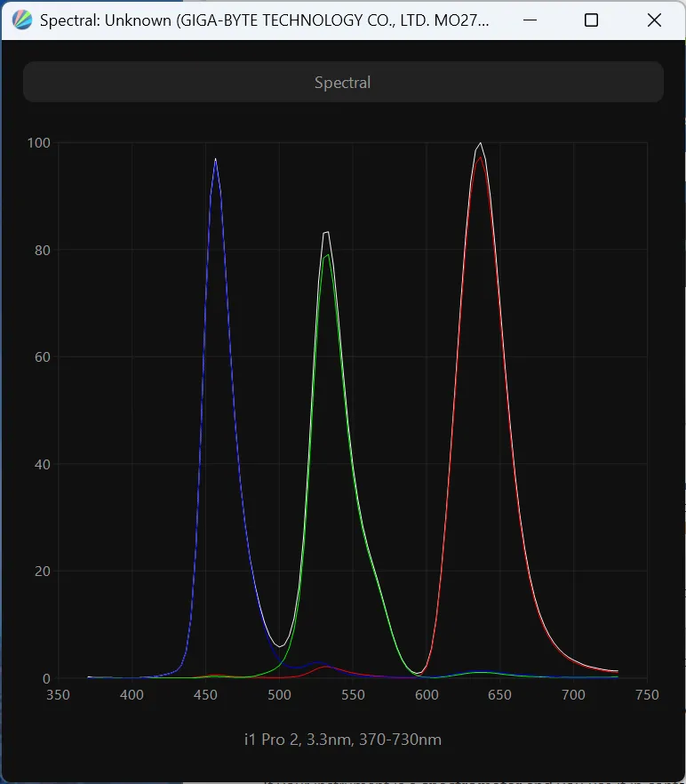Image resolution: width=686 pixels, height=784 pixels.
Task: Click the 350 label on the wavelength axis
Action: click(x=59, y=695)
